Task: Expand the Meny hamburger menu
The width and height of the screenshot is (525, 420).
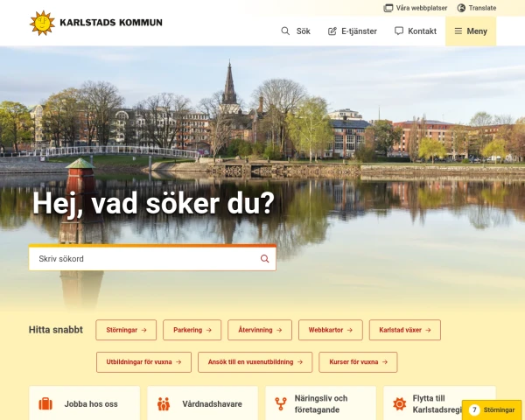Action: 471,31
